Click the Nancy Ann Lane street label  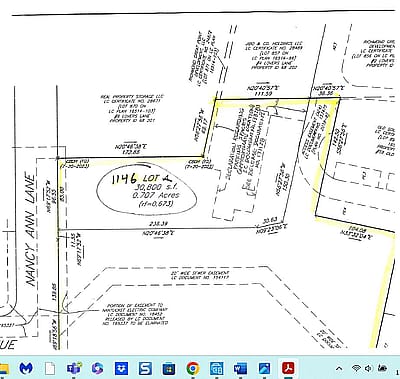point(31,230)
